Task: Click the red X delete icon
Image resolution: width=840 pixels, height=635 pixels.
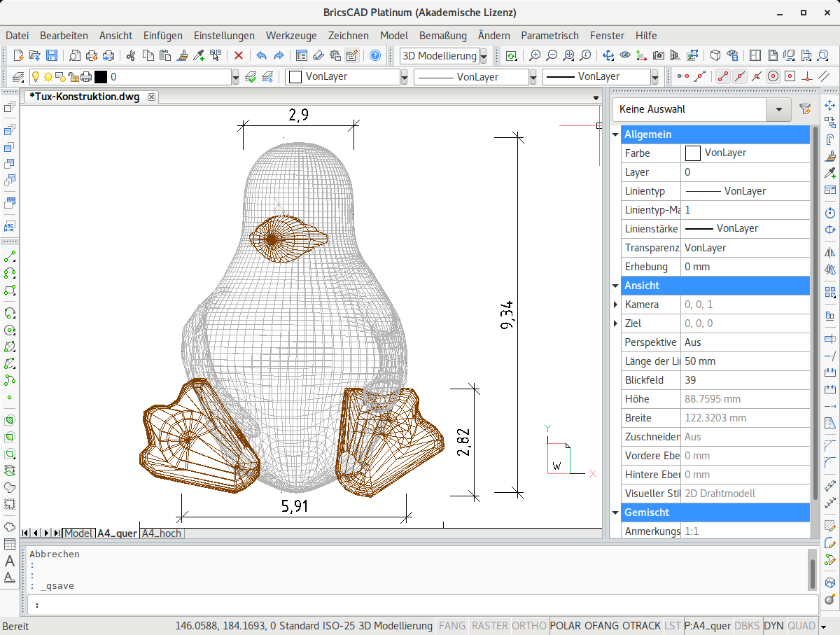Action: pyautogui.click(x=239, y=56)
